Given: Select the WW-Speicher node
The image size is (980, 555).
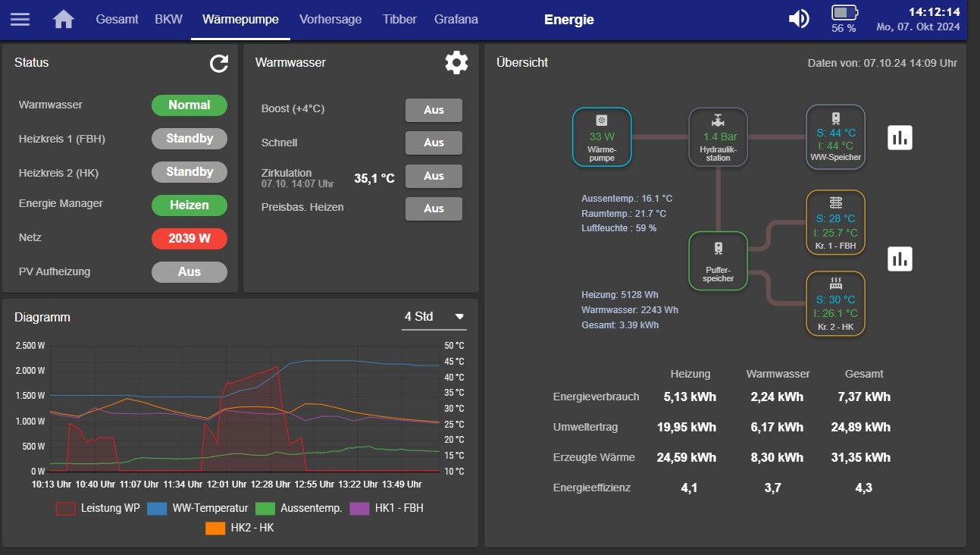Looking at the screenshot, I should coord(835,136).
